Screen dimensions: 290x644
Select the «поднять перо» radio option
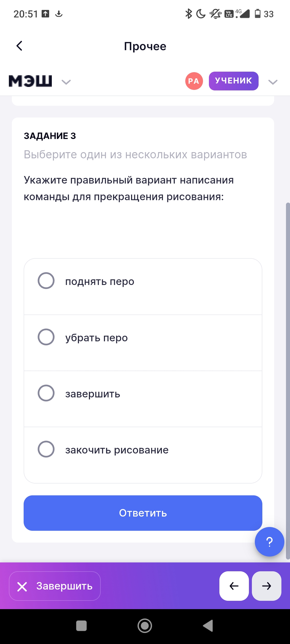tap(46, 281)
